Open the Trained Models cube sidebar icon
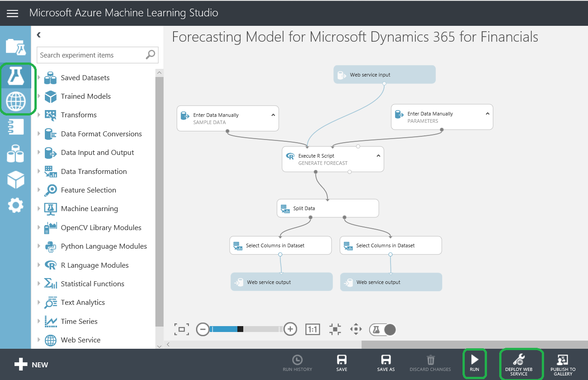 15,180
